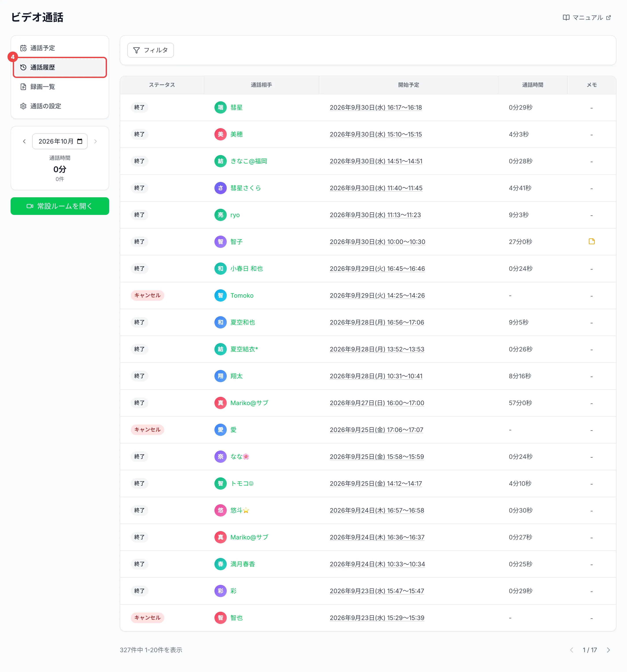Click the avatar beside きなこ@福岡
627x672 pixels.
point(220,161)
